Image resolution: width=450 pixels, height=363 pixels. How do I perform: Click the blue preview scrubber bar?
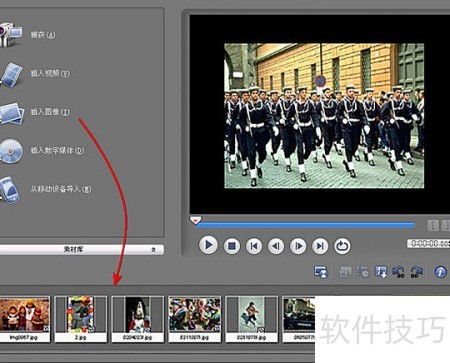(x=305, y=225)
